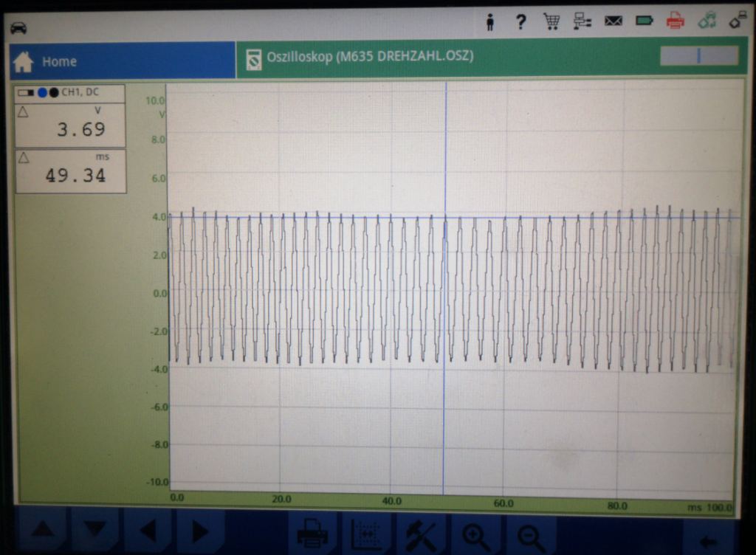
Task: Open the envelope messages icon
Action: pyautogui.click(x=614, y=21)
